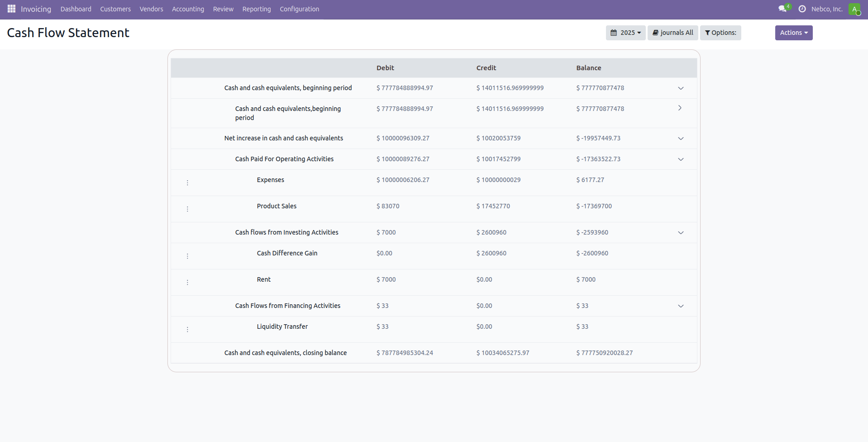
Task: Collapse Cash Paid For Operating Activities
Action: 681,159
